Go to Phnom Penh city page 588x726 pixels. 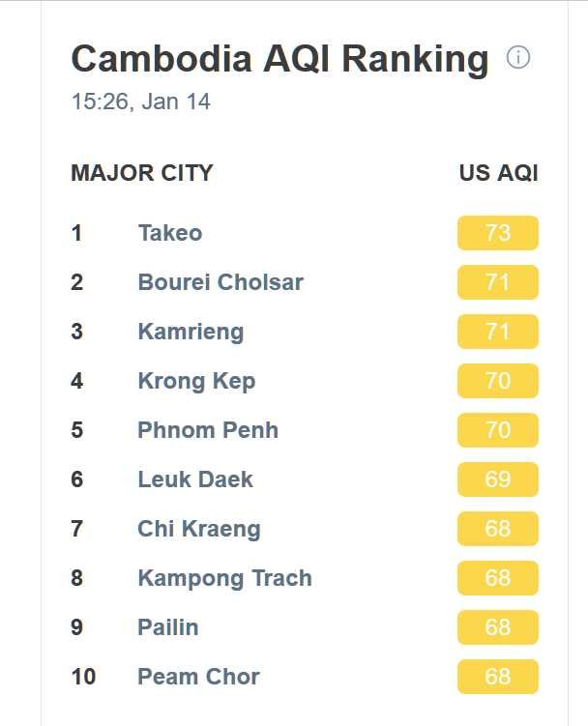click(x=208, y=430)
